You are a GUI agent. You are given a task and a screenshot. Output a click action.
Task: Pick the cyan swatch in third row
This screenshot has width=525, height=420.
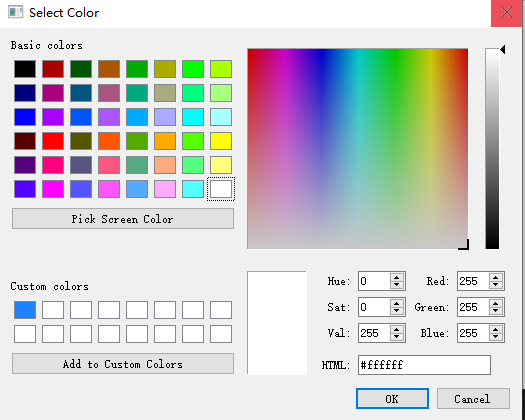click(x=193, y=117)
